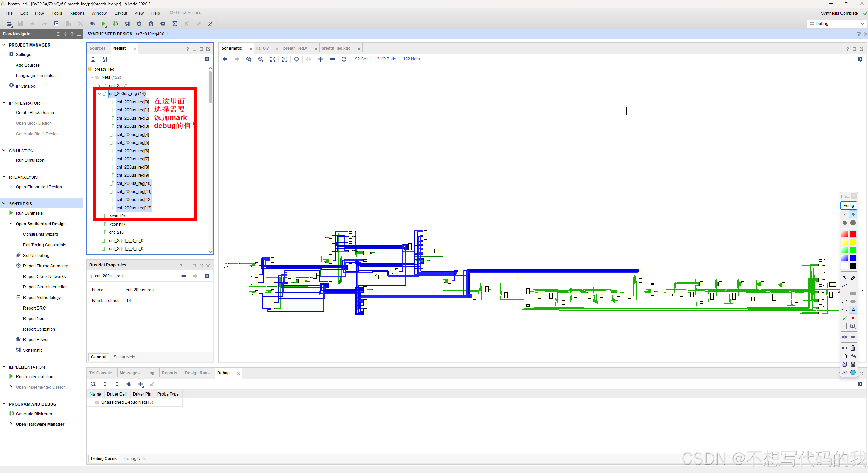Pick the solid yellow color swatch
868x473 pixels.
[x=853, y=242]
